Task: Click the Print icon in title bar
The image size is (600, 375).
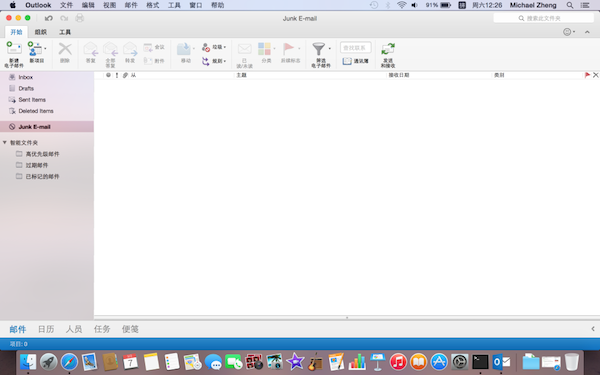Action: (x=80, y=18)
